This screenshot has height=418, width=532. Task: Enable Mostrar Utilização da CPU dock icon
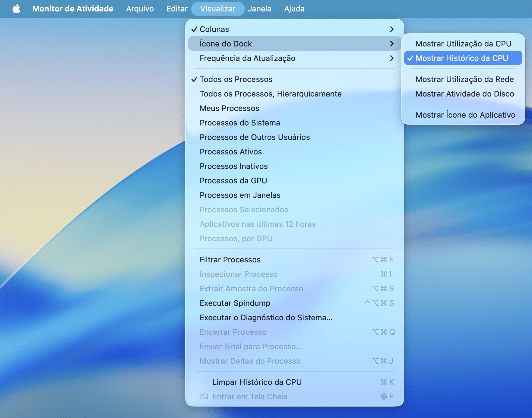(463, 44)
